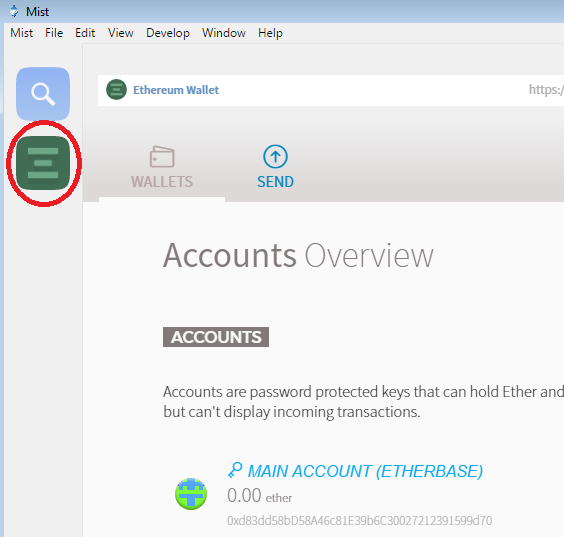Click the Main Account identicon avatar
Screen dimensions: 564x537
click(191, 493)
